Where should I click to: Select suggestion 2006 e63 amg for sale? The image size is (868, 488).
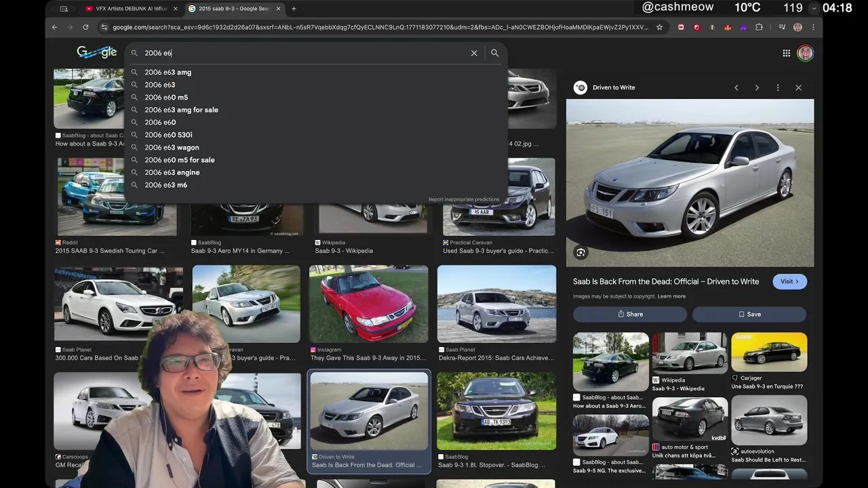pyautogui.click(x=181, y=110)
